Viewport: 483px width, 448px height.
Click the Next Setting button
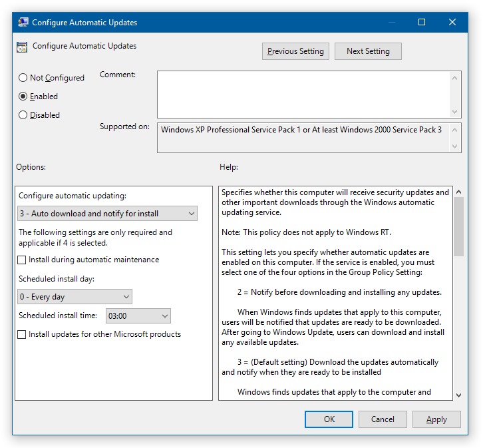click(x=368, y=51)
